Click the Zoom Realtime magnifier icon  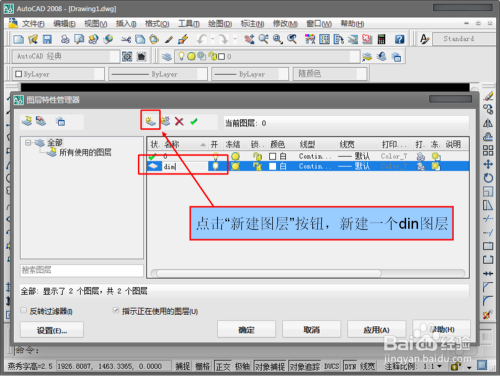point(263,39)
